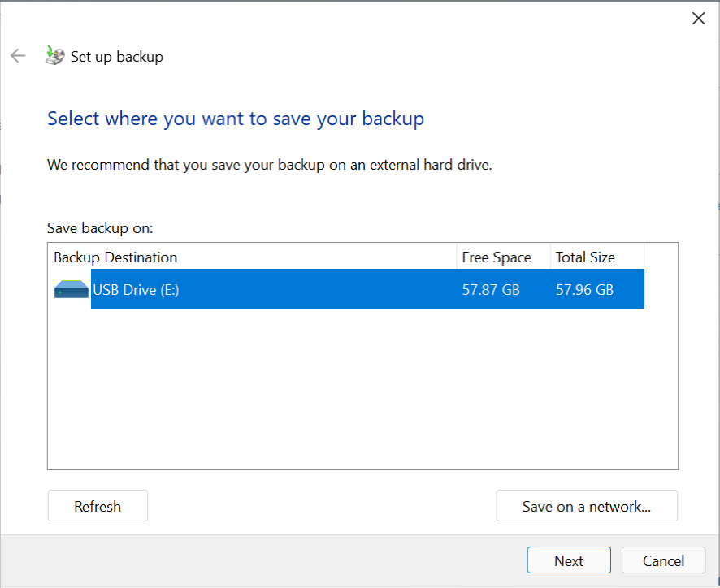Click the green clock backup icon in the header
The width and height of the screenshot is (720, 588).
[54, 55]
